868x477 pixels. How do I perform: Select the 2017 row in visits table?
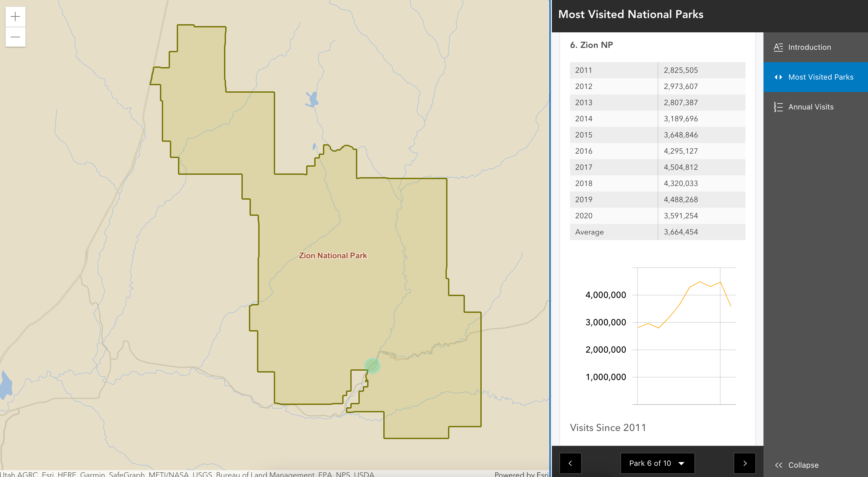click(657, 167)
